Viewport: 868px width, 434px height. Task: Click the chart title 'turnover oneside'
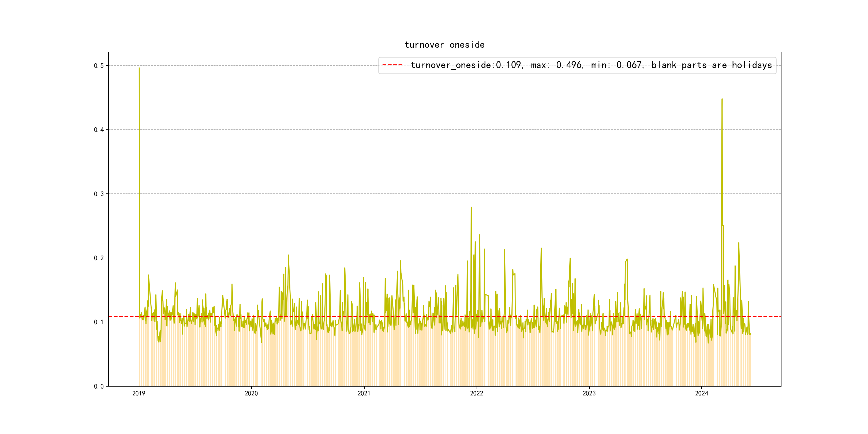(x=444, y=45)
